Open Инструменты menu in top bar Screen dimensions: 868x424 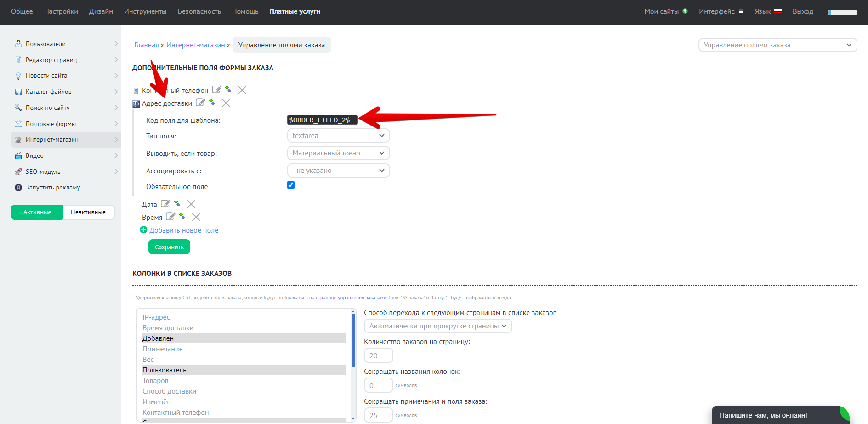point(145,11)
